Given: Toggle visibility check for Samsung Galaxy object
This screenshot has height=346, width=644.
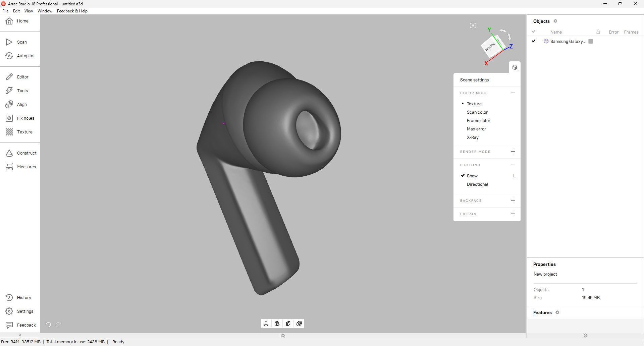Looking at the screenshot, I should point(534,41).
